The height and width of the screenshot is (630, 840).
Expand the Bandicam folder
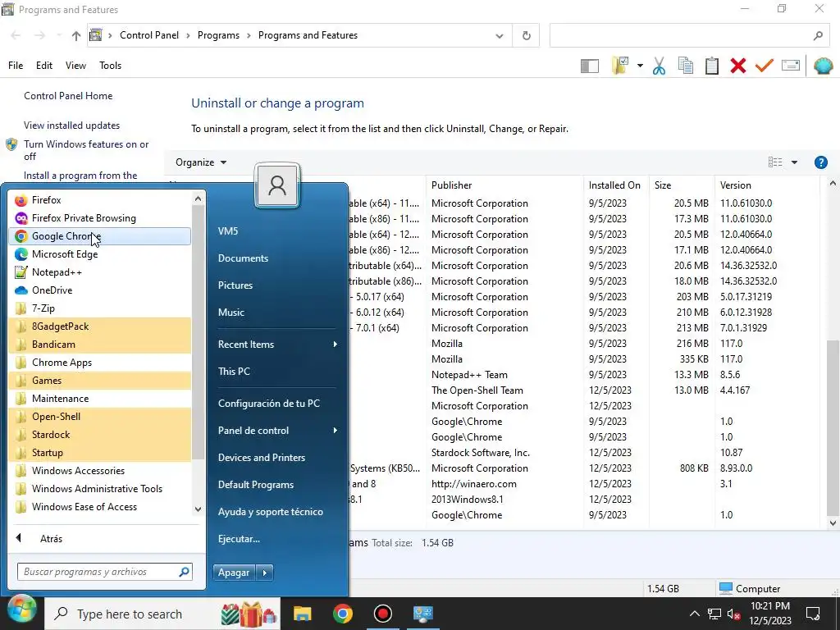(x=99, y=345)
